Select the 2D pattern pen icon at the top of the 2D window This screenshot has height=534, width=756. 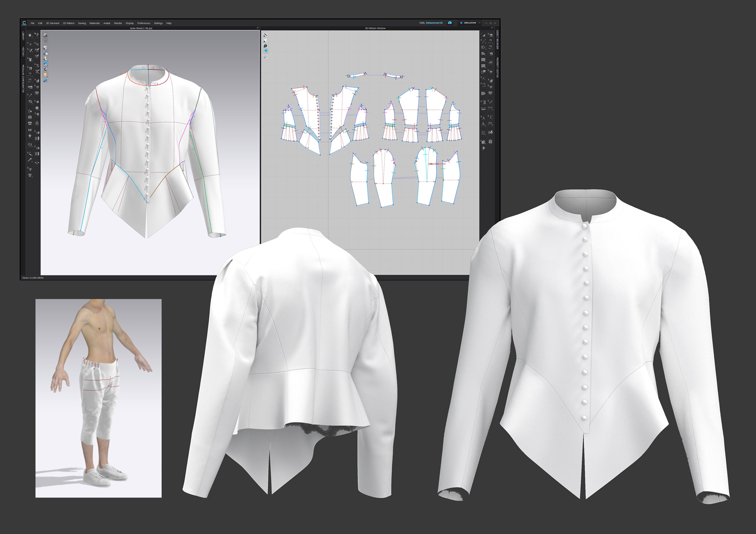265,35
